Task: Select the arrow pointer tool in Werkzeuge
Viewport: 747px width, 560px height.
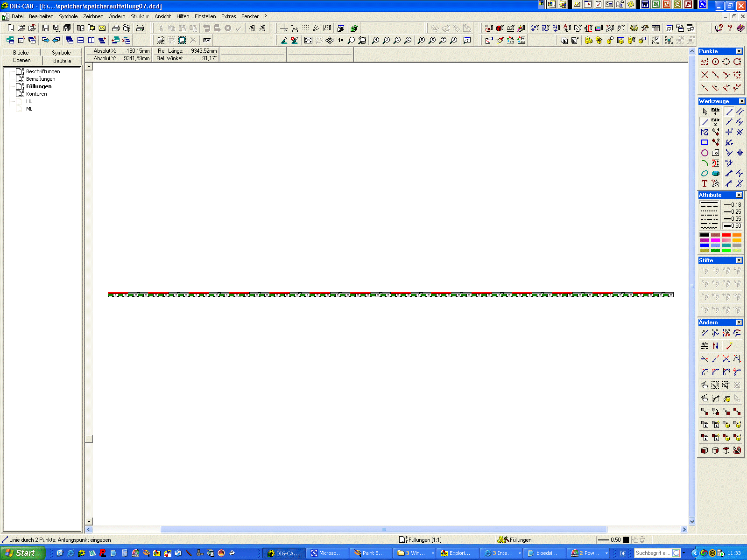Action: pyautogui.click(x=705, y=112)
